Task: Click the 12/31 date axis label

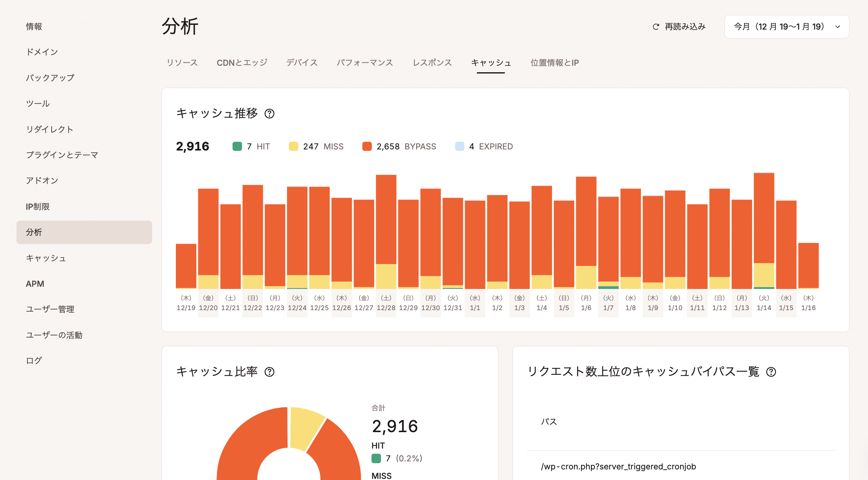Action: click(453, 308)
